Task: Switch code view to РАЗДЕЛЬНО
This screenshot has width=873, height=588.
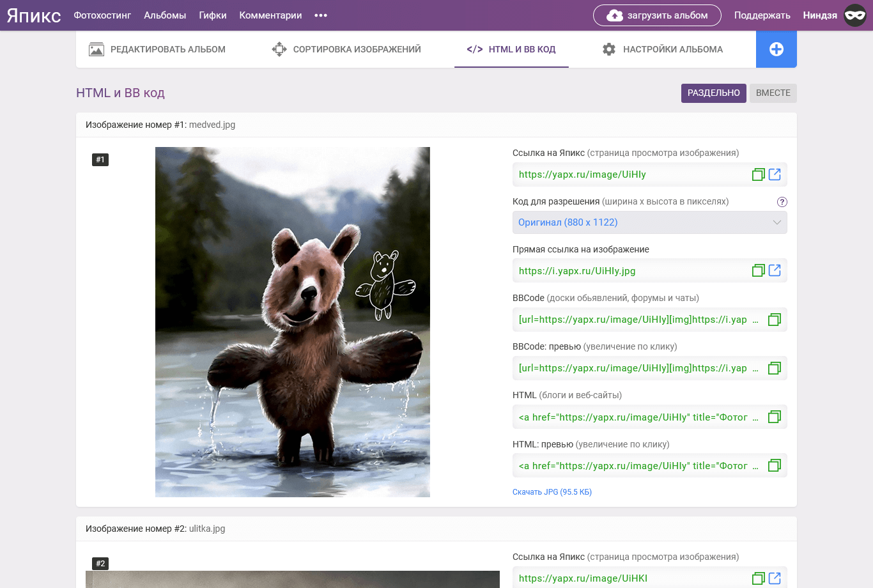Action: pyautogui.click(x=713, y=93)
